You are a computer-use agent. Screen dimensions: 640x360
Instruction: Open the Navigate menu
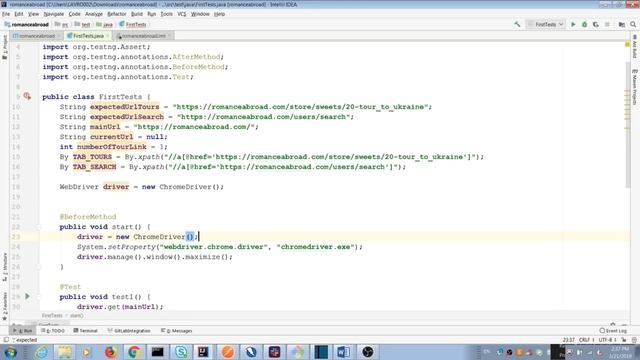(53, 14)
